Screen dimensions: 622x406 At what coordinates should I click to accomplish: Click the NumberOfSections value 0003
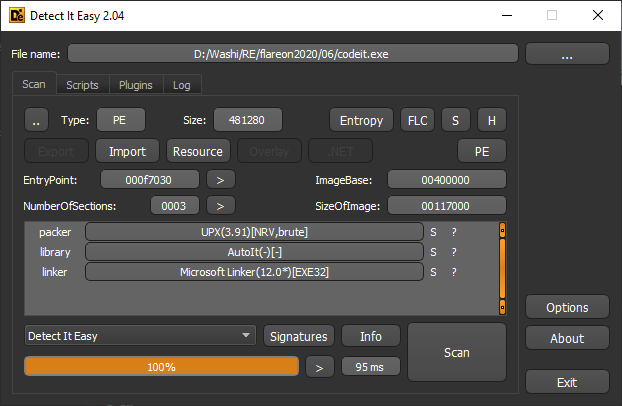click(x=175, y=206)
